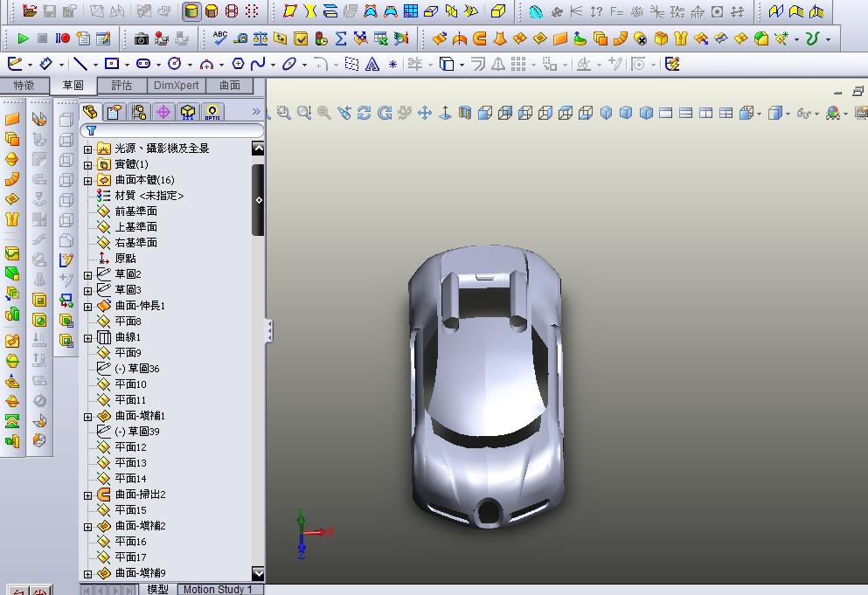Select 材質 <未指定> entry
Image resolution: width=868 pixels, height=595 pixels.
click(149, 196)
